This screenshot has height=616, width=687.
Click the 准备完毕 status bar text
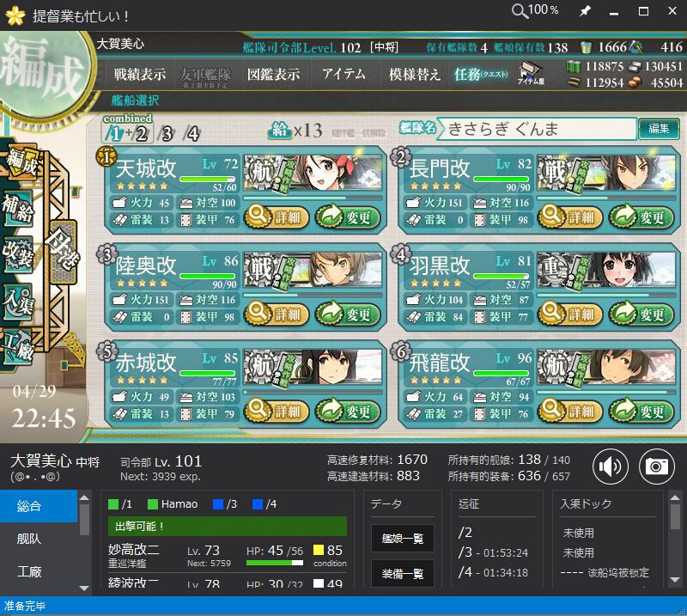[25, 606]
